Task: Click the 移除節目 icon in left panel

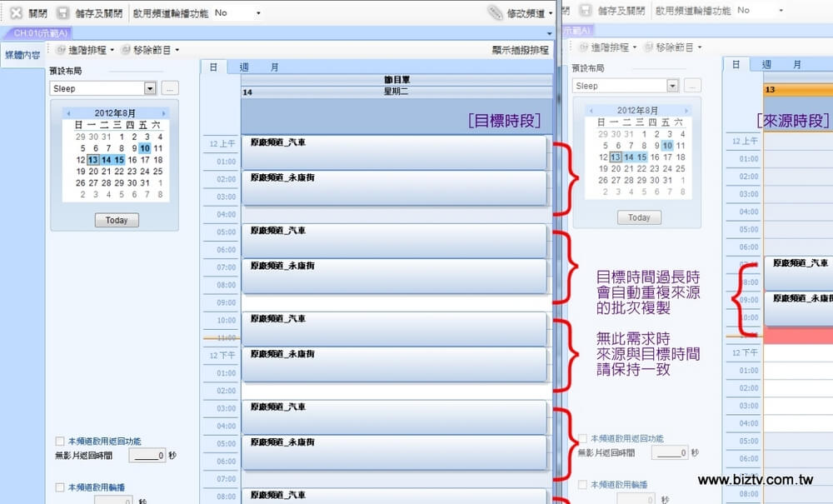Action: (127, 50)
